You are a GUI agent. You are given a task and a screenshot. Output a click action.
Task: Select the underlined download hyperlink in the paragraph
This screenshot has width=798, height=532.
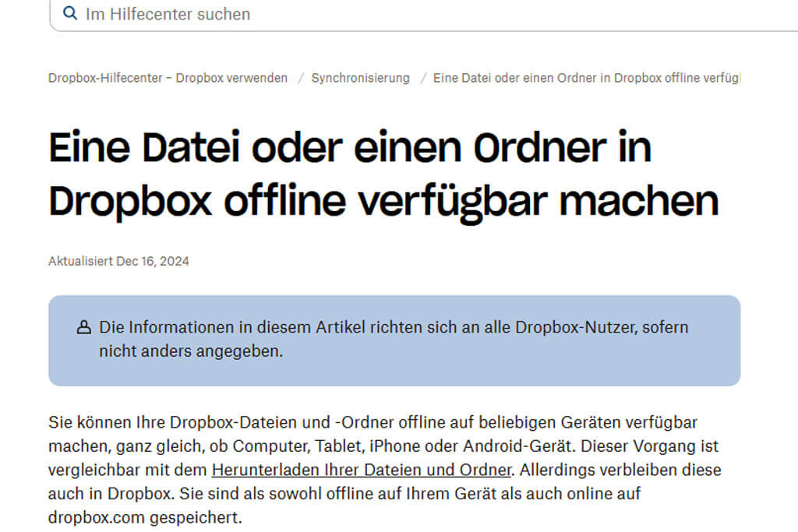[x=359, y=470]
